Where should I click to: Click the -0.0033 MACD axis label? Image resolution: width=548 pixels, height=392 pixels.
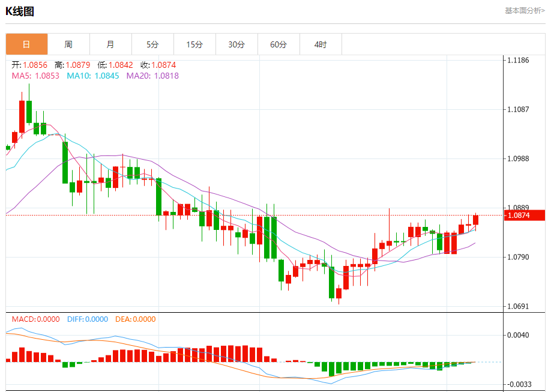tap(519, 385)
